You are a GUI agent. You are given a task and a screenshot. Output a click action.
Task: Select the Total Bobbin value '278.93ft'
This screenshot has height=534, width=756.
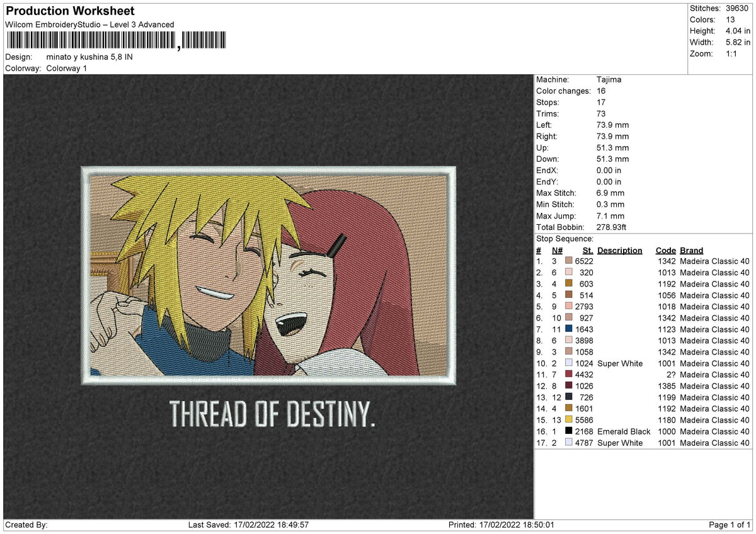click(612, 227)
